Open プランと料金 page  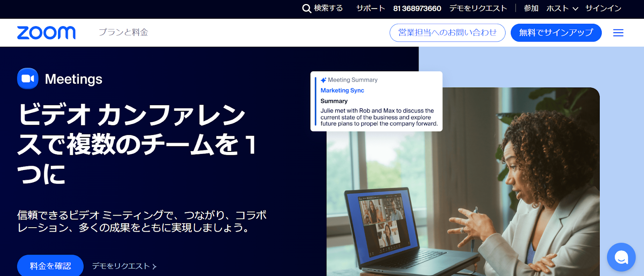click(x=124, y=32)
